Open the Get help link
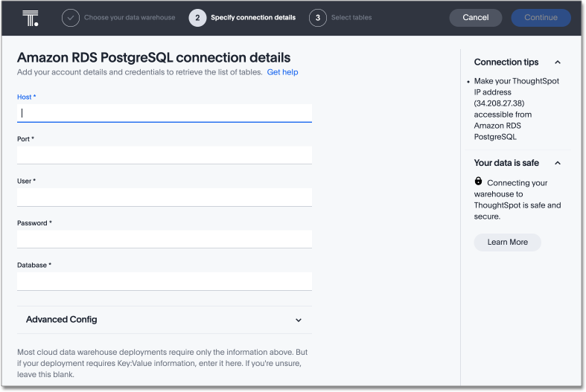The height and width of the screenshot is (392, 586). coord(282,72)
